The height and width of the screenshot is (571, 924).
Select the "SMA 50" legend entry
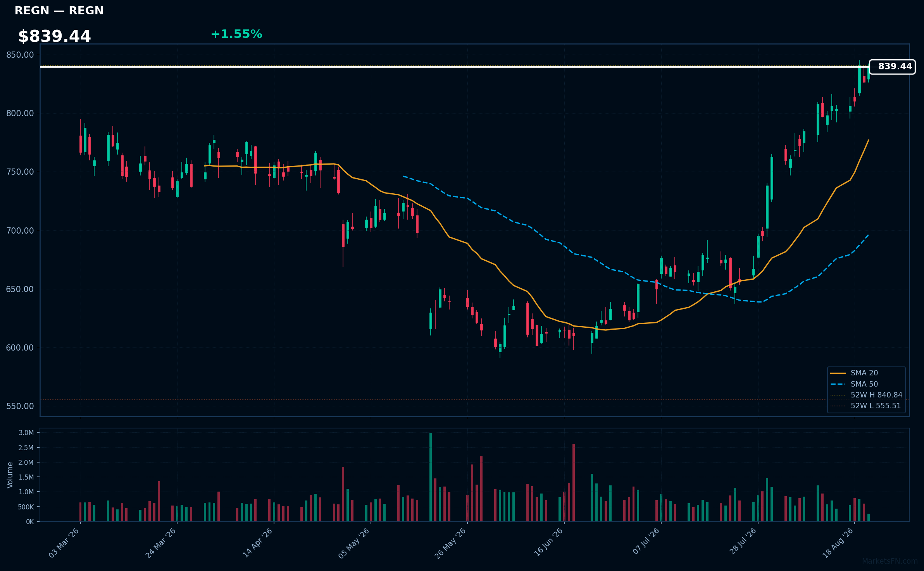point(854,384)
